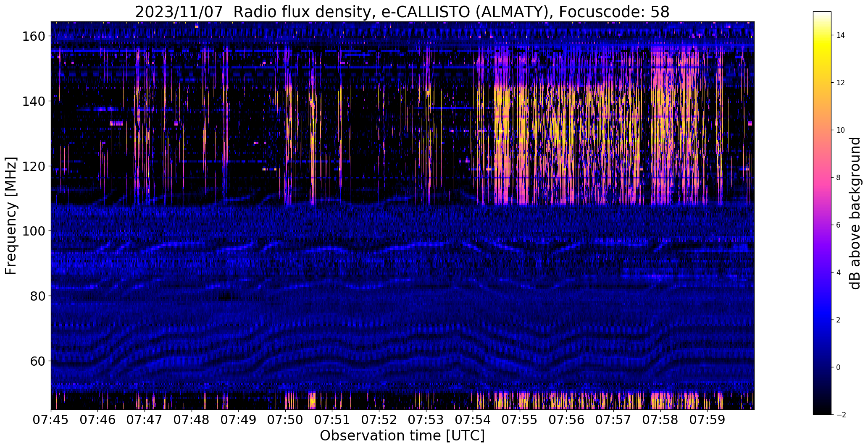Image resolution: width=868 pixels, height=448 pixels.
Task: Click the colorbar tick label 8
Action: (838, 178)
